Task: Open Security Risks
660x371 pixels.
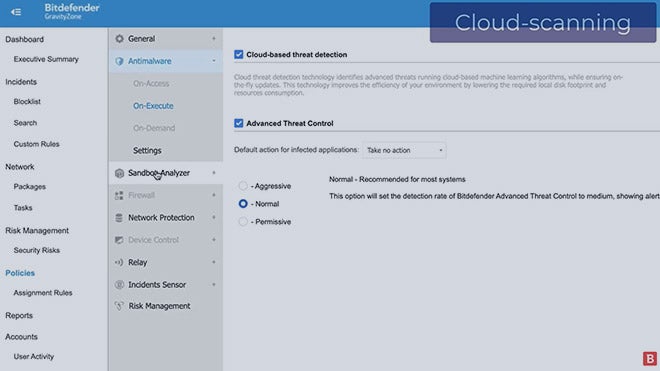Action: 37,250
